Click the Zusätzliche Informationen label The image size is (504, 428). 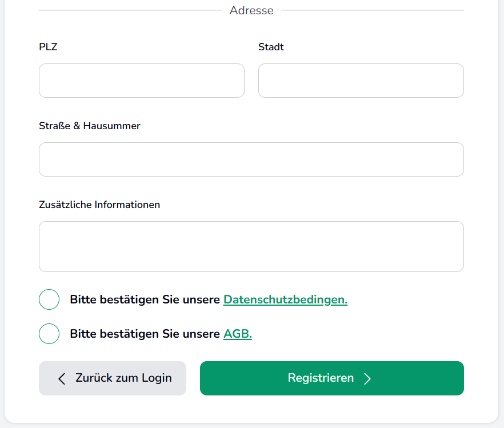(x=99, y=205)
